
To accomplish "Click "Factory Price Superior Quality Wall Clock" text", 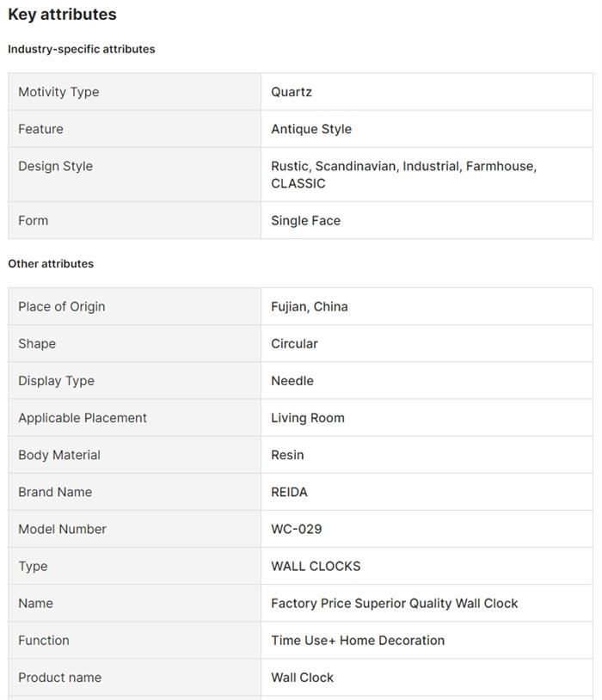I will coord(395,603).
